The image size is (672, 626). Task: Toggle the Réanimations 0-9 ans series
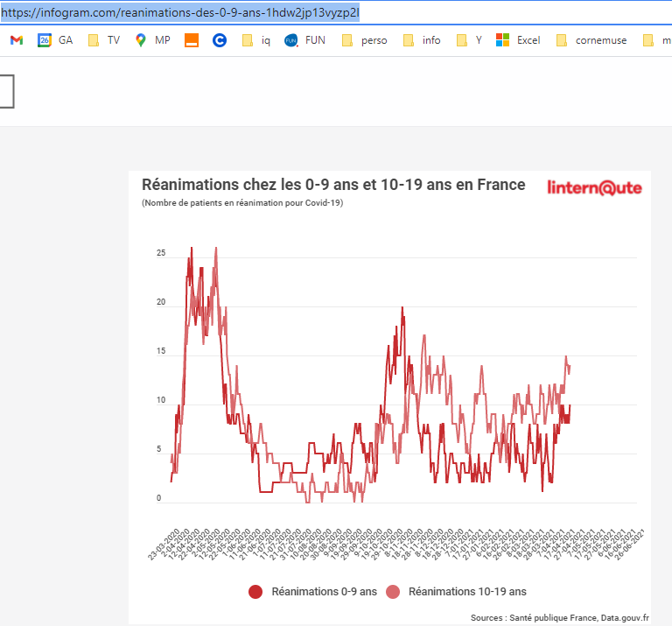[324, 592]
